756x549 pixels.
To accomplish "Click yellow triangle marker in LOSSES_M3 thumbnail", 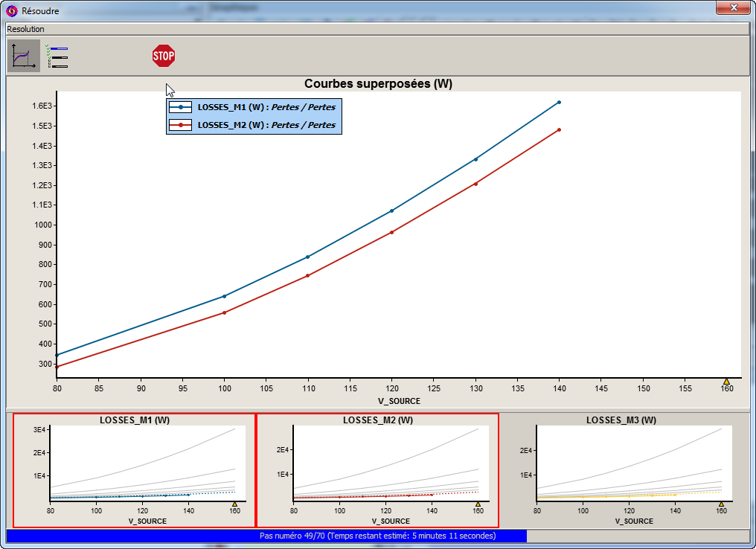I will tap(721, 504).
